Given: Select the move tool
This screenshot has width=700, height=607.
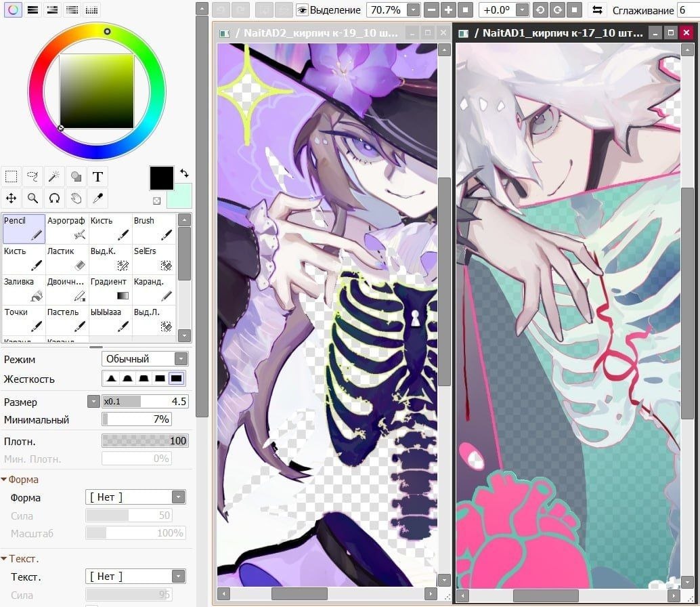Looking at the screenshot, I should [11, 198].
